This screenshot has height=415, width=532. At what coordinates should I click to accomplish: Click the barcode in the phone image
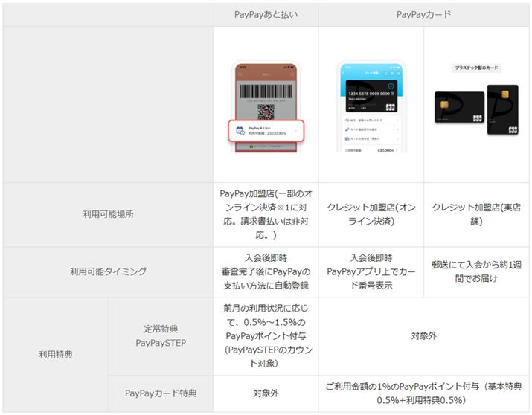pos(266,91)
